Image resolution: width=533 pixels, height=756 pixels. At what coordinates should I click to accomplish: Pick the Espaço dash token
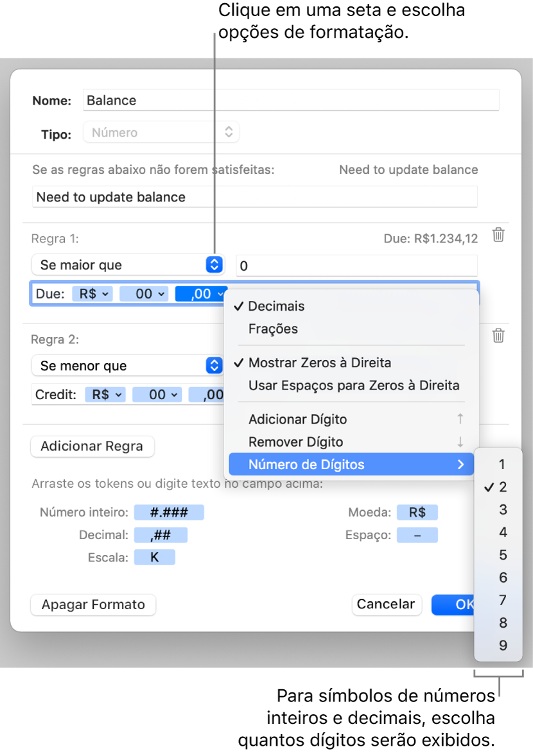coord(417,535)
